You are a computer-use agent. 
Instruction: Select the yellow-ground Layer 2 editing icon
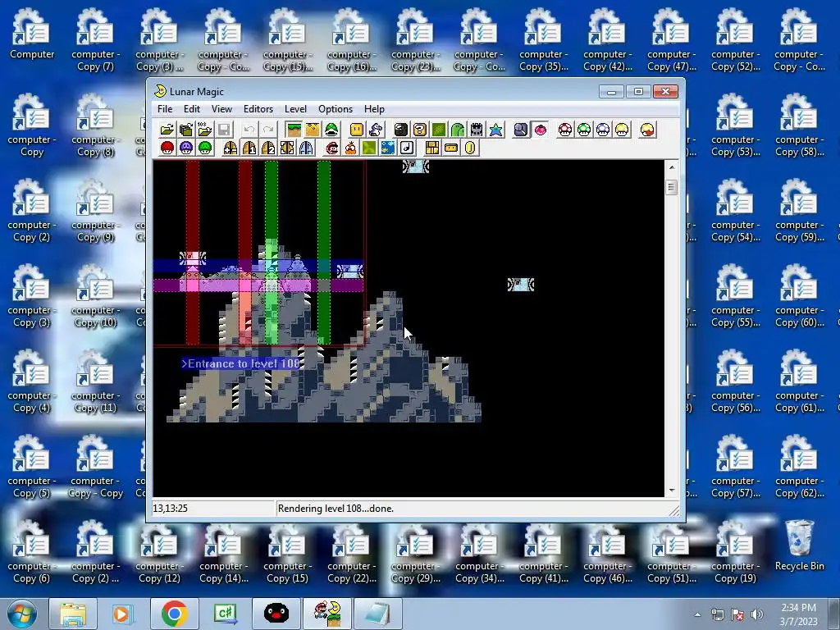(x=313, y=130)
